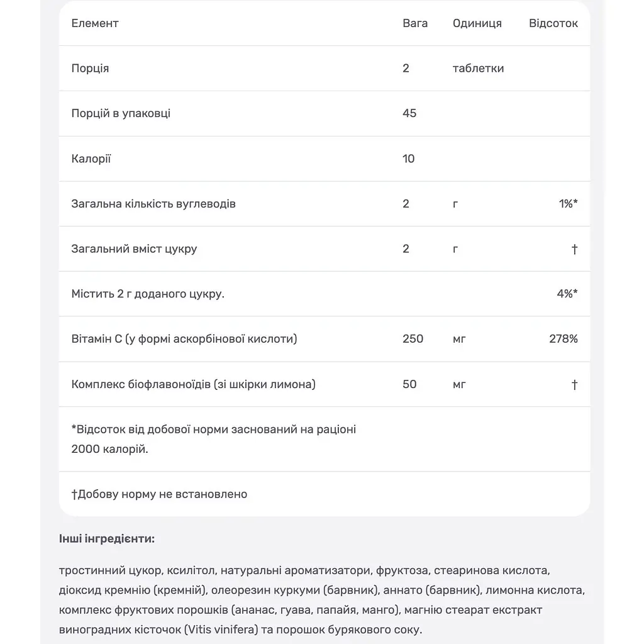Select the Вітамін C row label
Screen dimensions: 644x644
[x=184, y=339]
